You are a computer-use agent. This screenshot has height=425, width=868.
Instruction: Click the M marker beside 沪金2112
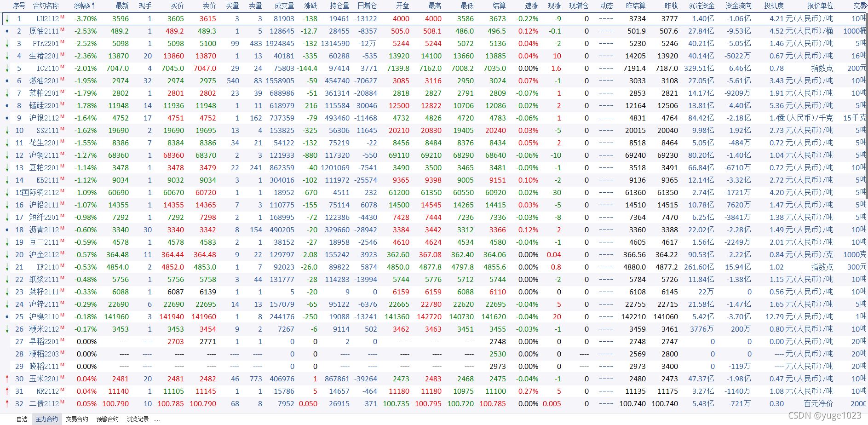62,253
